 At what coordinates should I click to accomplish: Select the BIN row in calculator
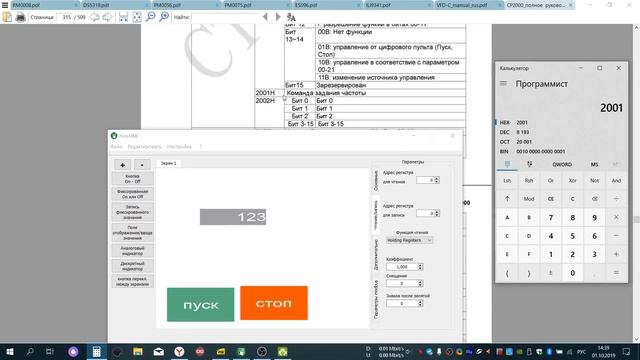(x=561, y=151)
